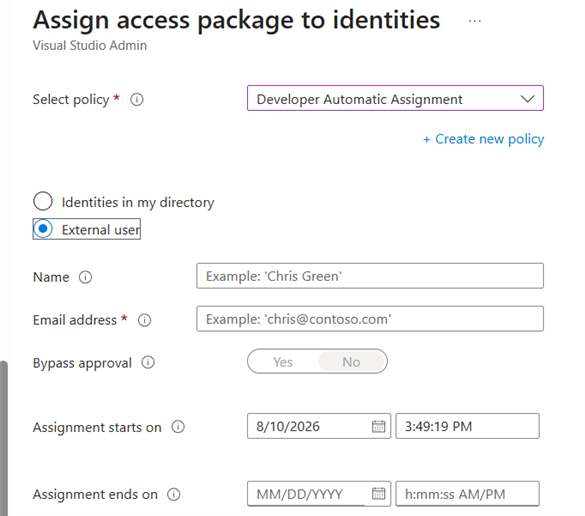Open the calendar picker for assignment end date
The width and height of the screenshot is (585, 516).
[x=378, y=494]
